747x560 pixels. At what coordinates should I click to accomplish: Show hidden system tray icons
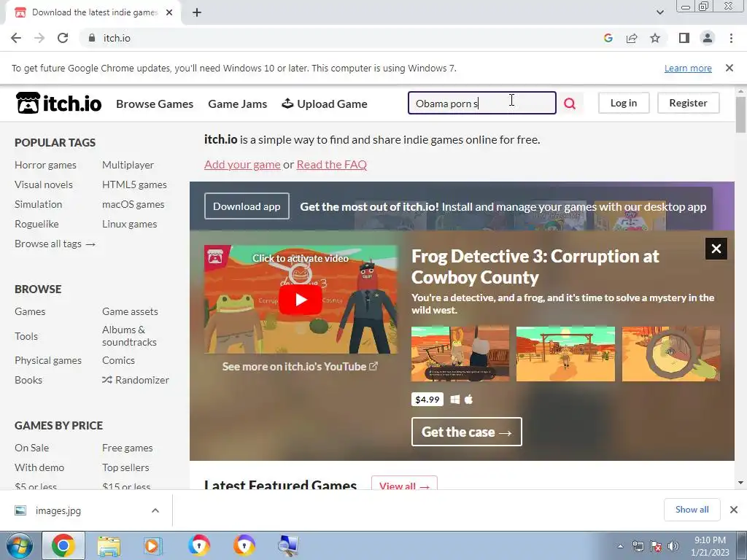(x=620, y=546)
